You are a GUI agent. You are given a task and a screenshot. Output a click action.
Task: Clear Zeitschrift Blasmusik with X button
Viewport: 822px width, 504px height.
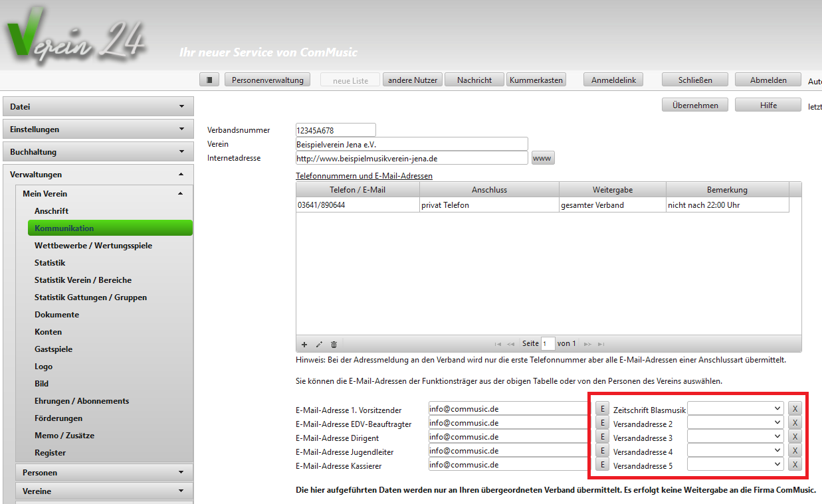tap(795, 408)
